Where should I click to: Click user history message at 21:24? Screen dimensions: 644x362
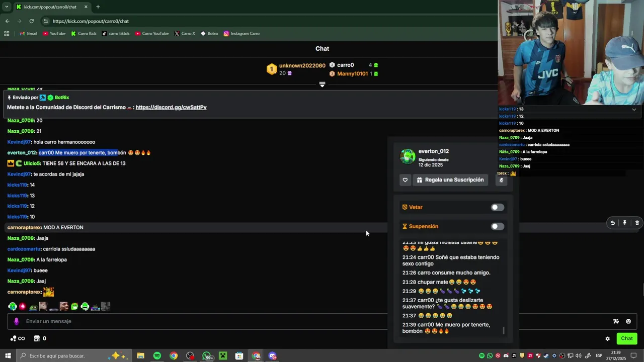(451, 260)
